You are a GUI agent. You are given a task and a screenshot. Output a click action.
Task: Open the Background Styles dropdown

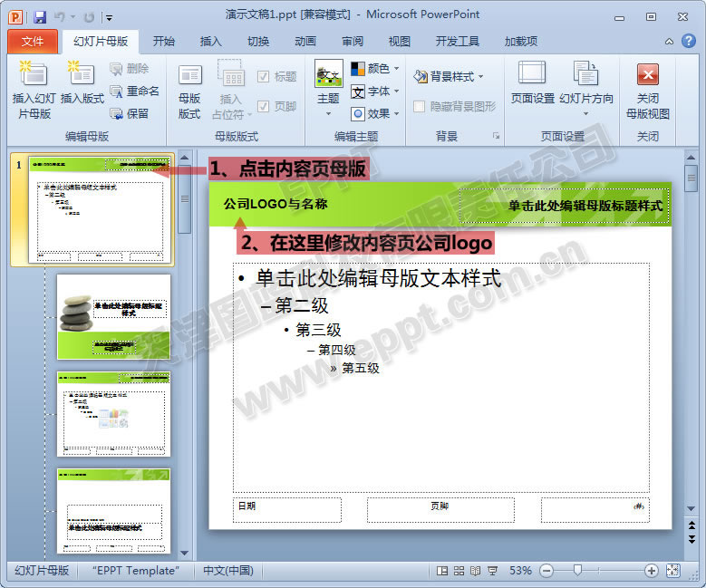pos(449,77)
